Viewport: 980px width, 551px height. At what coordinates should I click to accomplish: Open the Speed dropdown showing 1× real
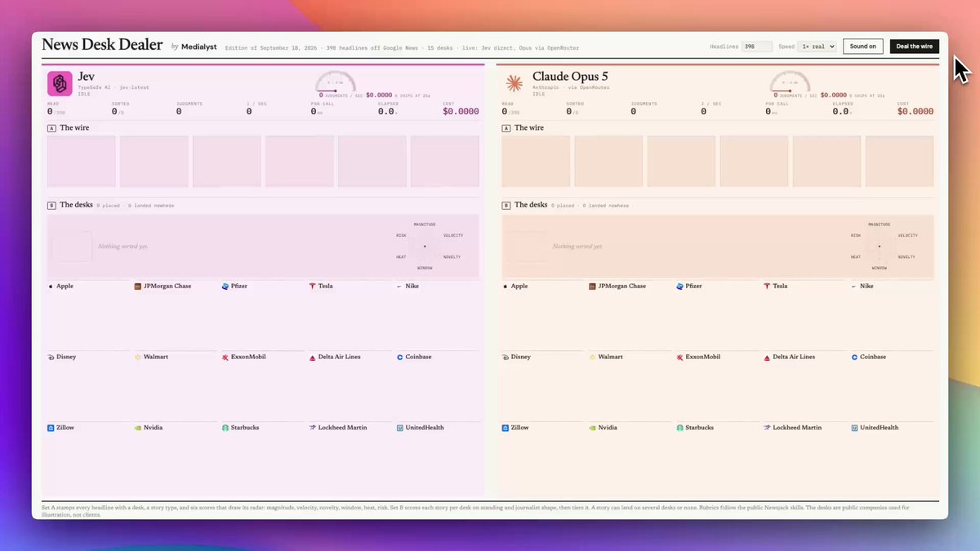pos(817,47)
